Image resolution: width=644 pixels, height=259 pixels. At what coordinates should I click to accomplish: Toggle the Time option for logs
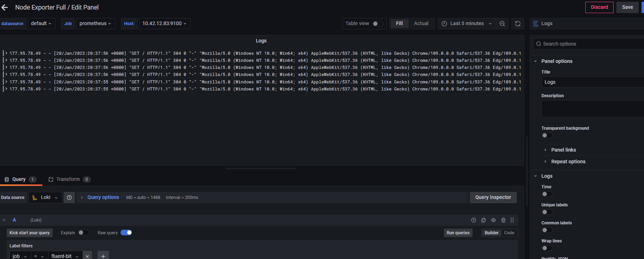(x=547, y=194)
